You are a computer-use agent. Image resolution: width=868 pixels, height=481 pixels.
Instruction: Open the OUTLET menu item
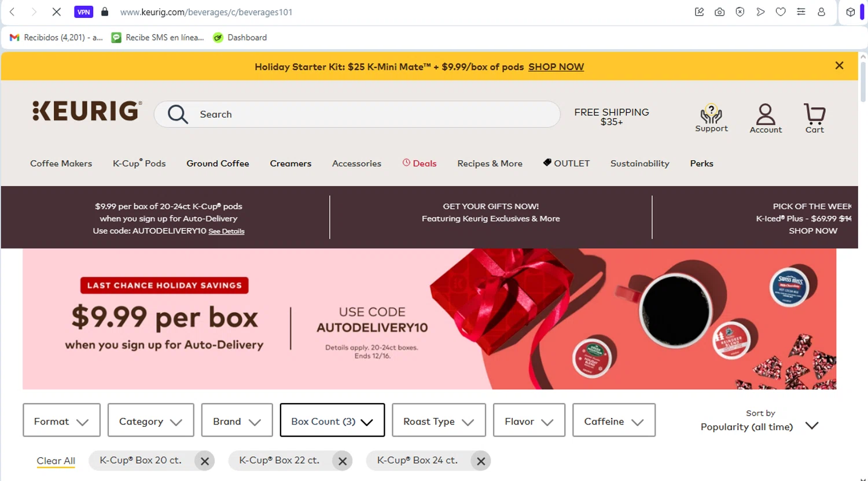click(567, 163)
